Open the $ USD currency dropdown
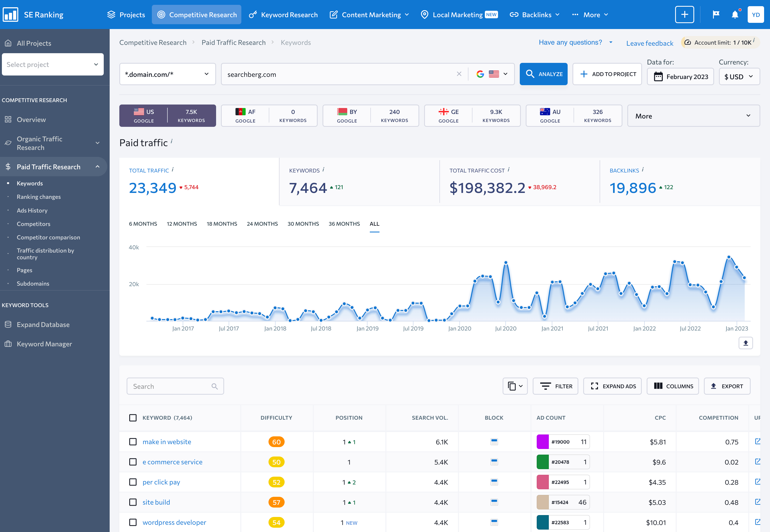The width and height of the screenshot is (770, 532). coord(739,76)
